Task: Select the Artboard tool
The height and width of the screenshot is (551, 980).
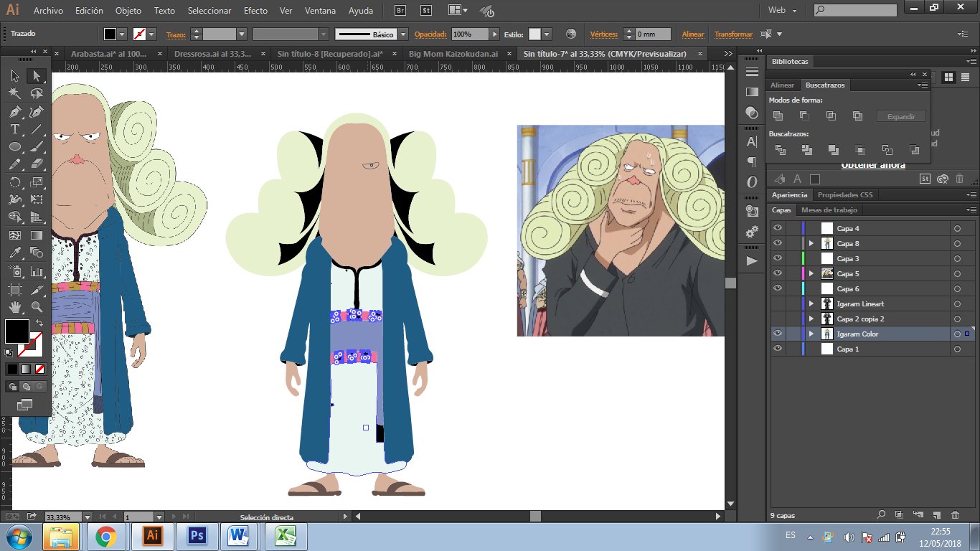Action: (14, 289)
